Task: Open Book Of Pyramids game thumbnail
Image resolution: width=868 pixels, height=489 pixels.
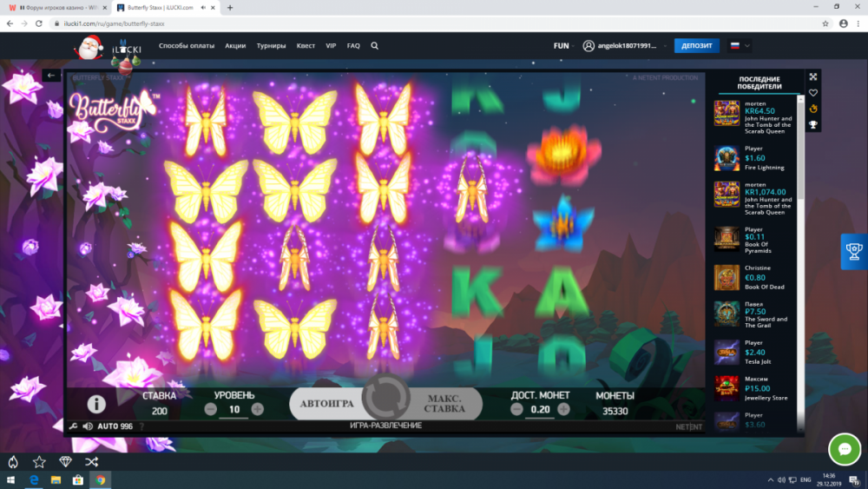Action: pos(727,239)
